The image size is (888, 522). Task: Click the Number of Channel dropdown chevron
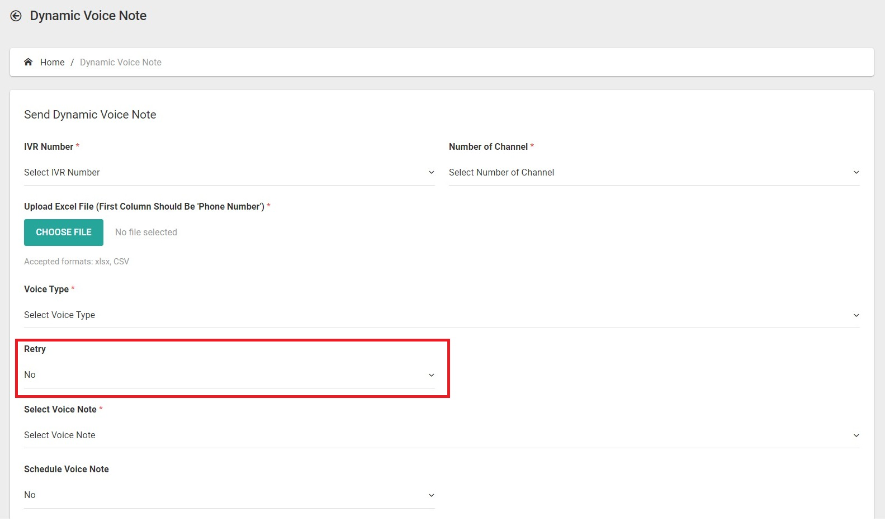(x=856, y=173)
